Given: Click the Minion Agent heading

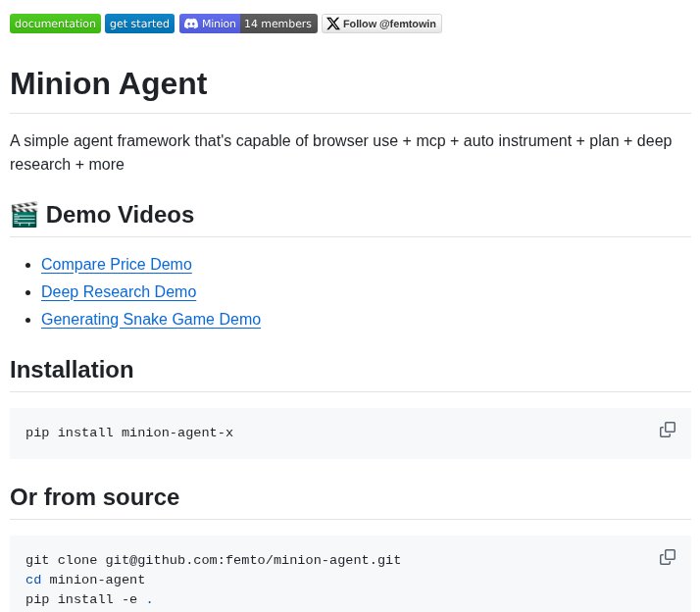Looking at the screenshot, I should point(109,83).
